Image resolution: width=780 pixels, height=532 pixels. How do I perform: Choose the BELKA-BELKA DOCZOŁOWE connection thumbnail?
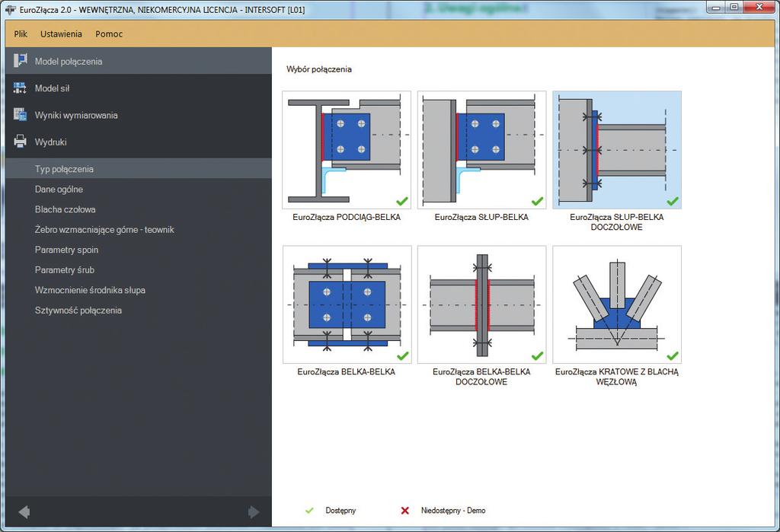[x=481, y=304]
